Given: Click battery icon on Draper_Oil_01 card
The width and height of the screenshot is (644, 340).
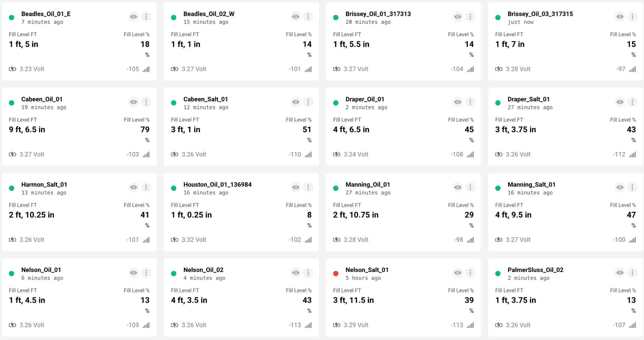Looking at the screenshot, I should coord(336,154).
